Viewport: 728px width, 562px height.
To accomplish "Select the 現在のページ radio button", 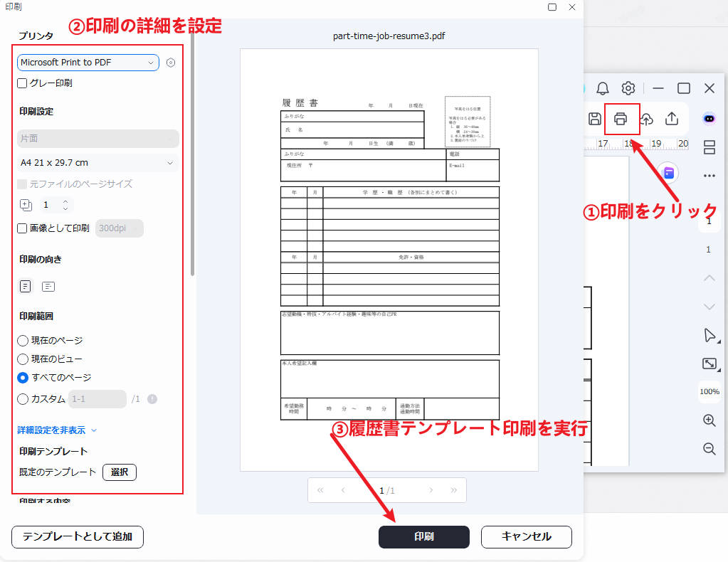I will coord(24,340).
